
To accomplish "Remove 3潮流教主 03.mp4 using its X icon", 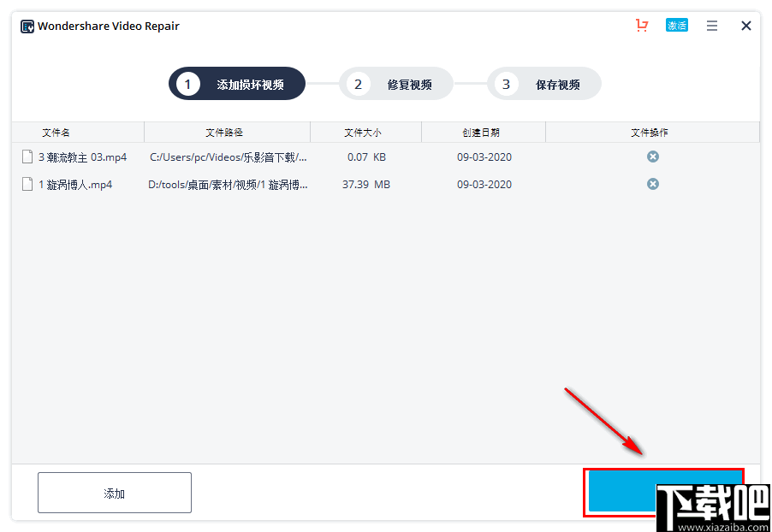I will (653, 157).
